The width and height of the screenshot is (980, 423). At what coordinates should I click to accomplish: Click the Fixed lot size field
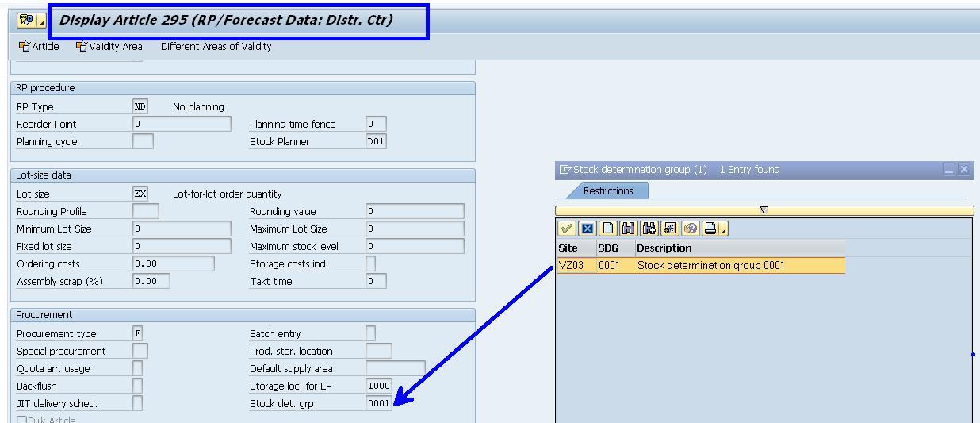[x=182, y=246]
